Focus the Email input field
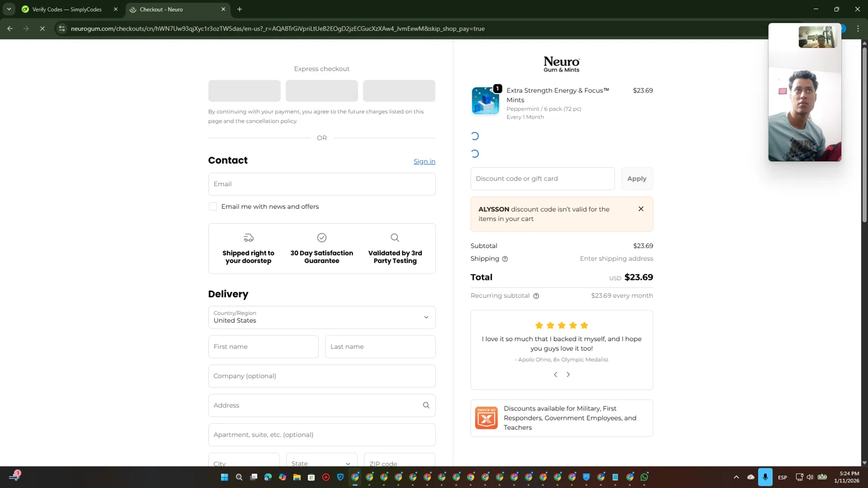This screenshot has height=488, width=868. (322, 184)
